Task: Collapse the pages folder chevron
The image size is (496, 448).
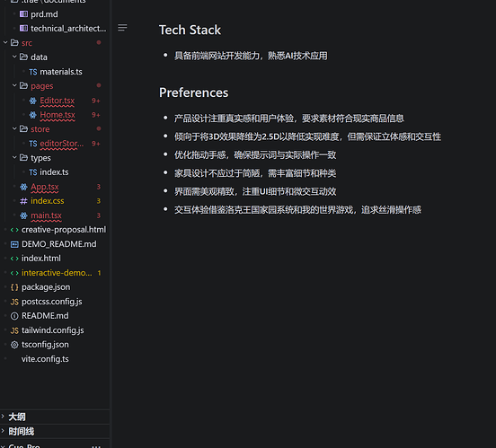Action: (x=14, y=85)
